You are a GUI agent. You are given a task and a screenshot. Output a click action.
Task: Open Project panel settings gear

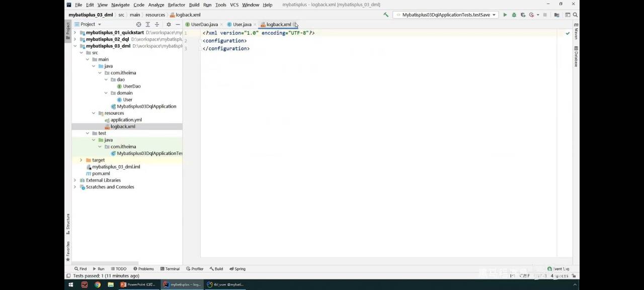tap(169, 24)
